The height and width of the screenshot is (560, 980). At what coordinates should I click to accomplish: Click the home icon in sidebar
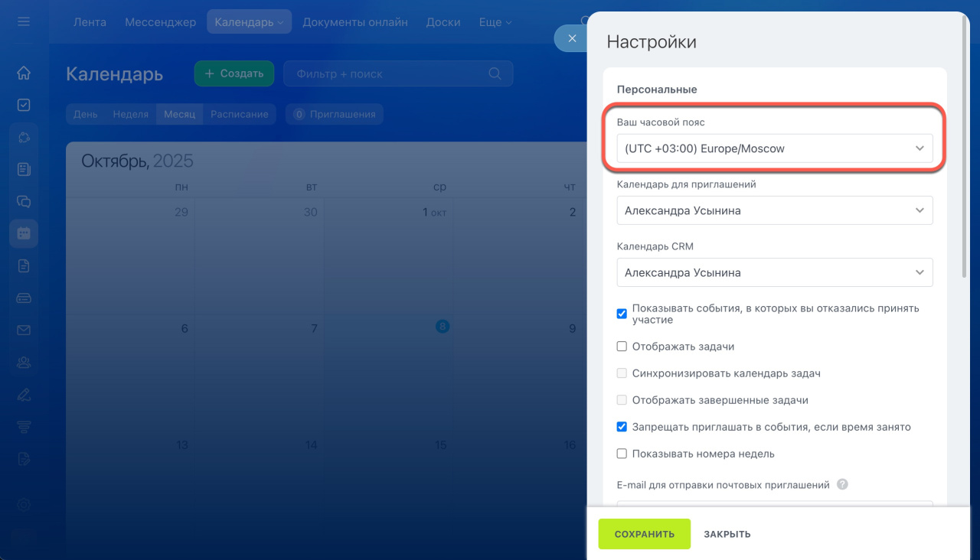click(24, 73)
